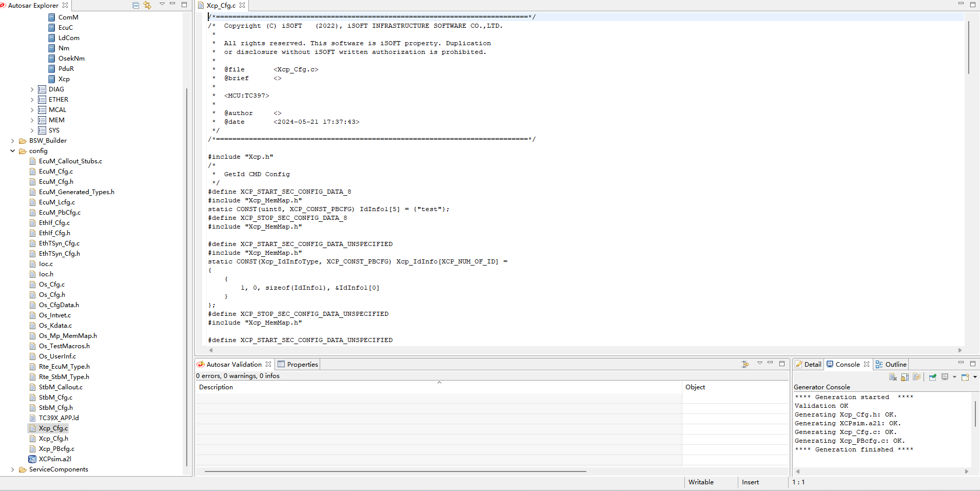980x491 pixels.
Task: Click the Autosar Validation panel arrows icon
Action: 745,364
